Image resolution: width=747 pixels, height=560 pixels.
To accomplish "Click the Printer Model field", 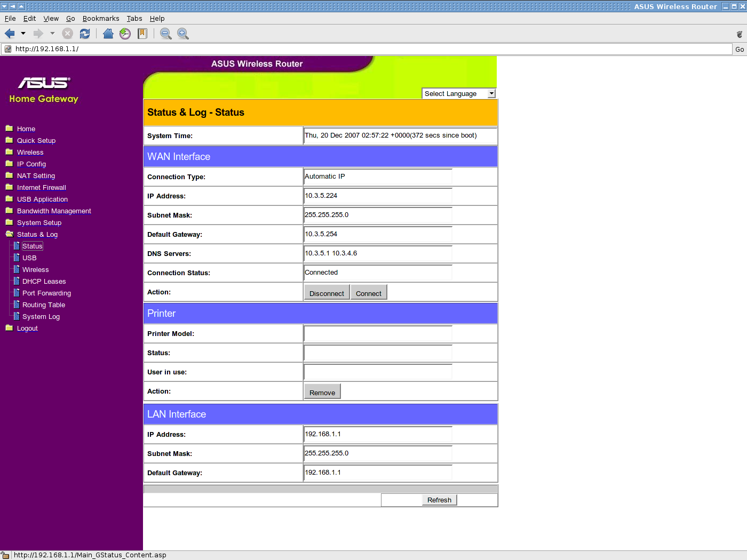I will (378, 333).
